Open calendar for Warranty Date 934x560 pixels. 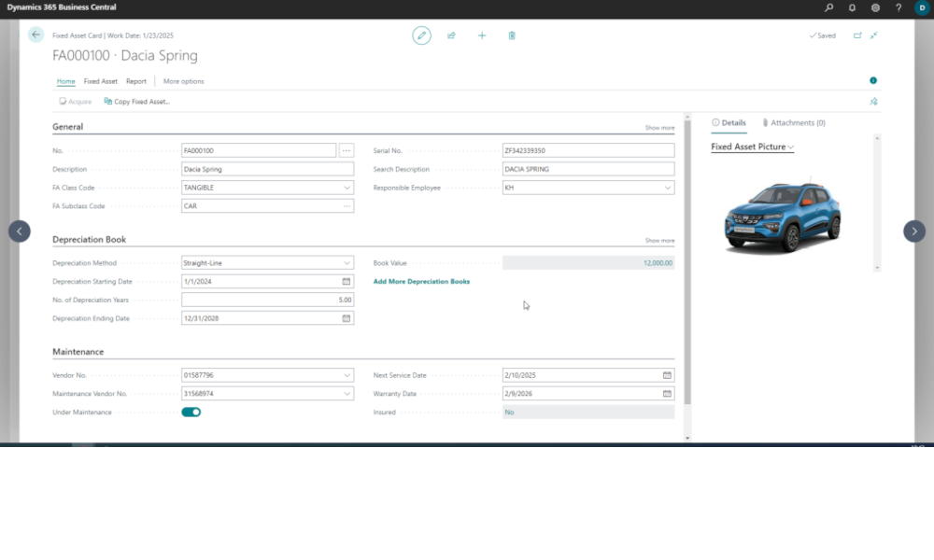(667, 394)
